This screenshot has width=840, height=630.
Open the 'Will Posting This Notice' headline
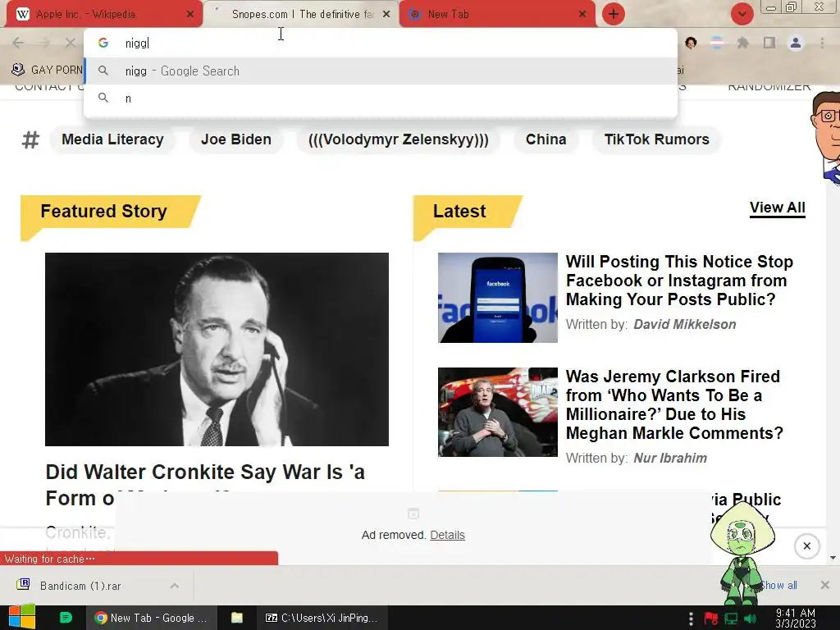tap(679, 281)
